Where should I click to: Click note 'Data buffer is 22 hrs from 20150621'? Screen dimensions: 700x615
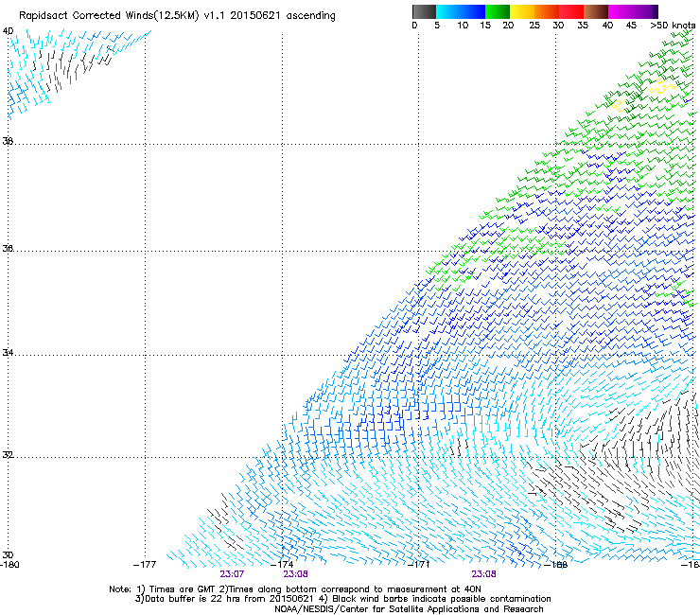(x=230, y=599)
